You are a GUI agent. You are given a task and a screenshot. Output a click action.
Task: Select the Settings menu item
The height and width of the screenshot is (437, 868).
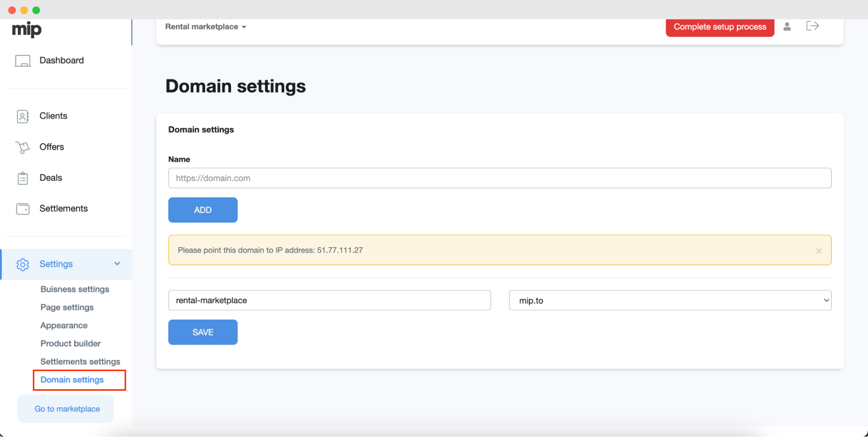(67, 265)
